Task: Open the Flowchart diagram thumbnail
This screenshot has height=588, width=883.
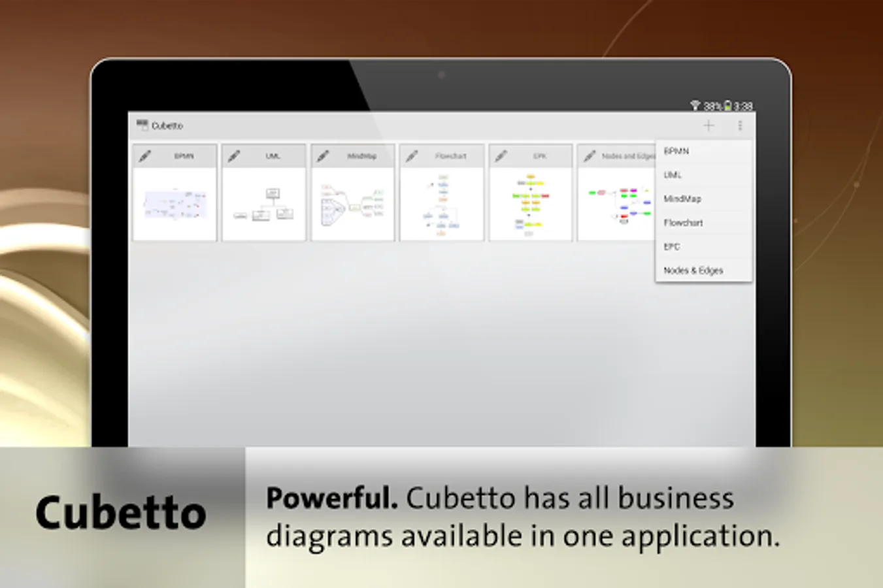Action: pyautogui.click(x=441, y=204)
